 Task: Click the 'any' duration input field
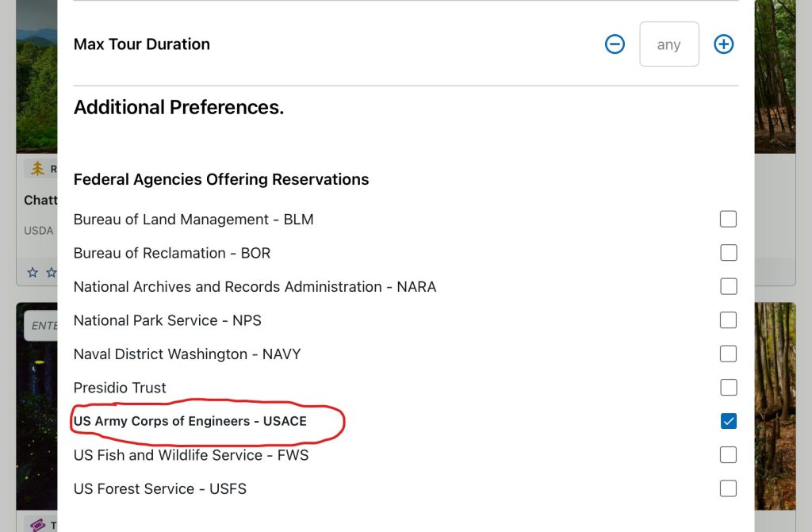(x=668, y=44)
